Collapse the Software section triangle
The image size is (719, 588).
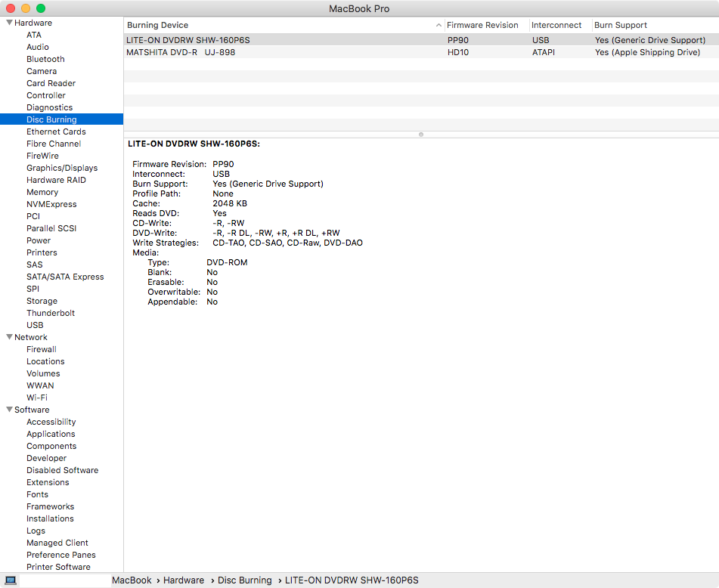click(9, 410)
